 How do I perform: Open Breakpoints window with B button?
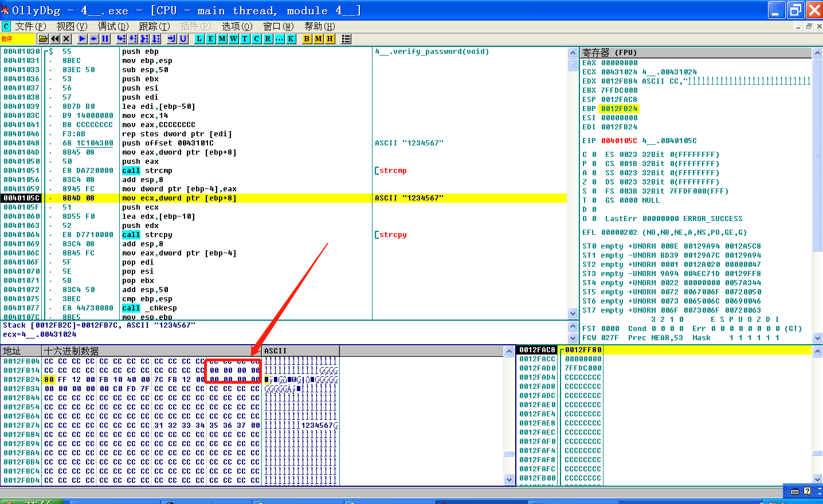point(307,39)
